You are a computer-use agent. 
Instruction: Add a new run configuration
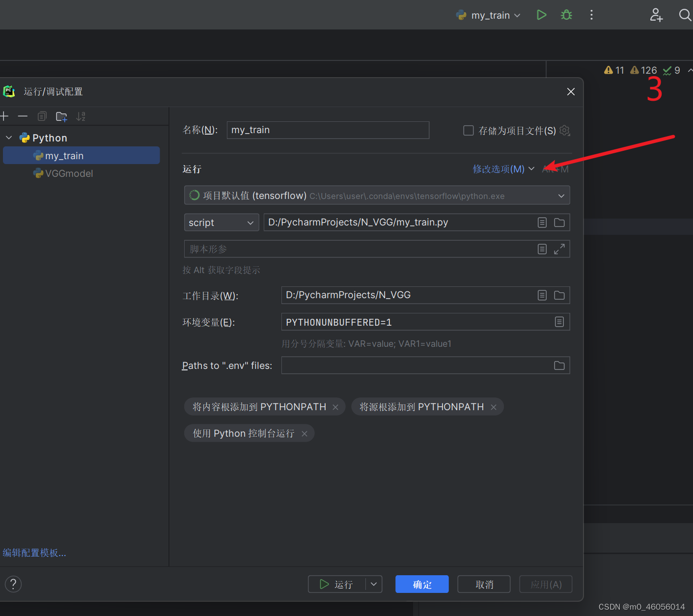pyautogui.click(x=5, y=116)
